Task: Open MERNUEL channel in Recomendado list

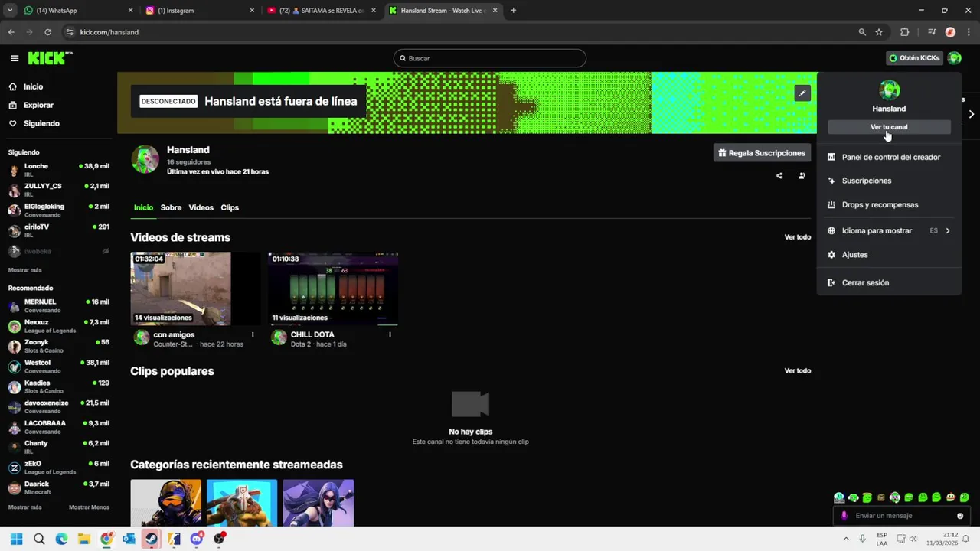Action: (59, 306)
